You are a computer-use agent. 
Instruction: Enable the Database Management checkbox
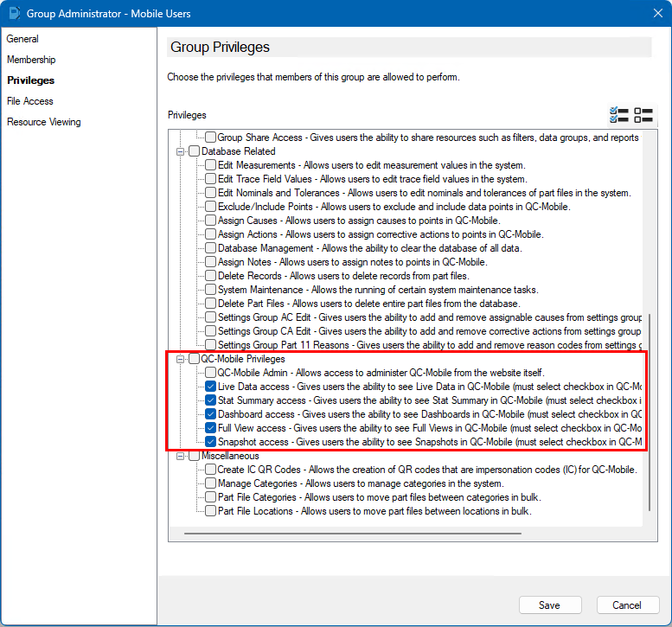point(210,248)
